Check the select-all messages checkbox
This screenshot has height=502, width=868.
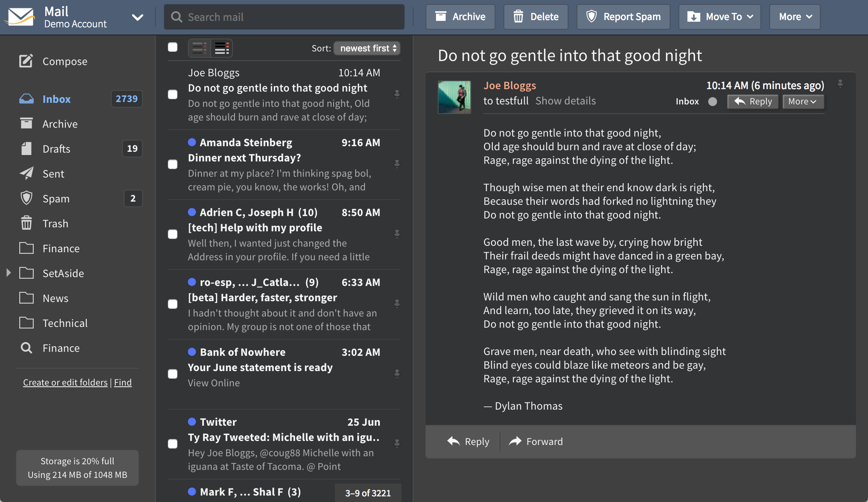point(173,47)
